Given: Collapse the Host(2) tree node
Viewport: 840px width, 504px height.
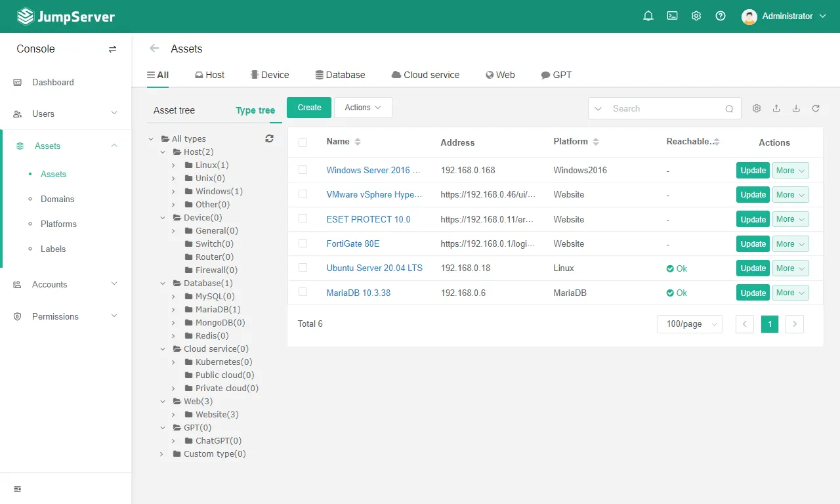Looking at the screenshot, I should [x=163, y=152].
